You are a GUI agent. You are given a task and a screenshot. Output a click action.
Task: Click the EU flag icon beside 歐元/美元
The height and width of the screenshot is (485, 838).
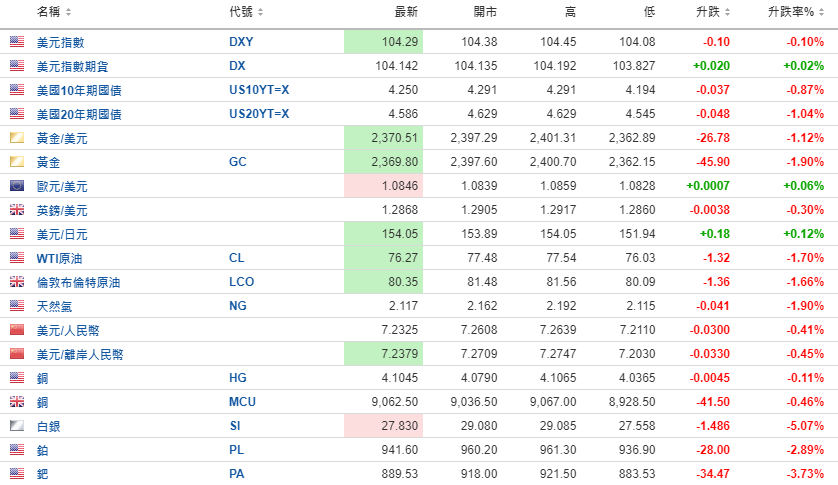tap(17, 186)
